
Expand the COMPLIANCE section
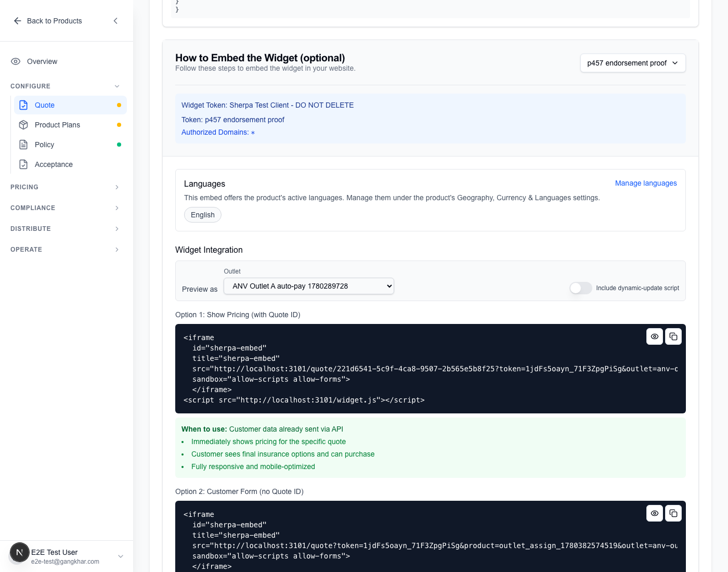[x=117, y=208]
